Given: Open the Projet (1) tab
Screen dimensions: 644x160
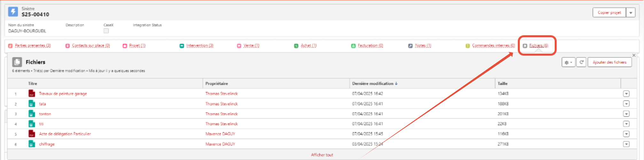Looking at the screenshot, I should click(137, 46).
